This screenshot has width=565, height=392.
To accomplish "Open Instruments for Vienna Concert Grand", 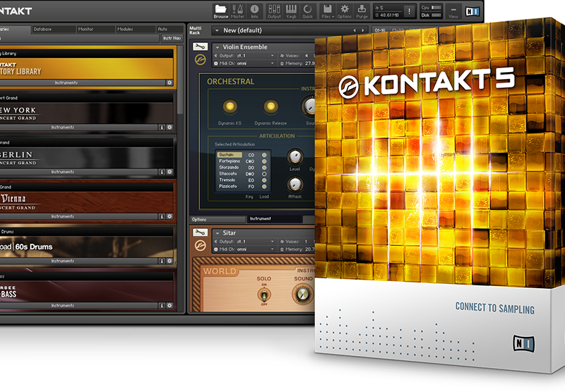I will pyautogui.click(x=63, y=217).
